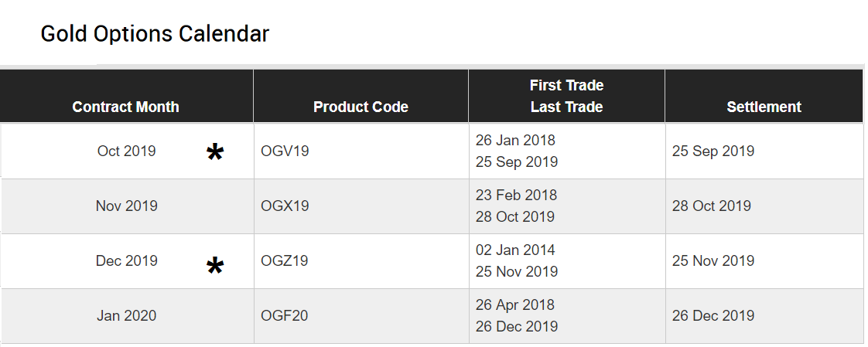Click the asterisk next to Dec 2019
The width and height of the screenshot is (868, 347).
click(215, 267)
